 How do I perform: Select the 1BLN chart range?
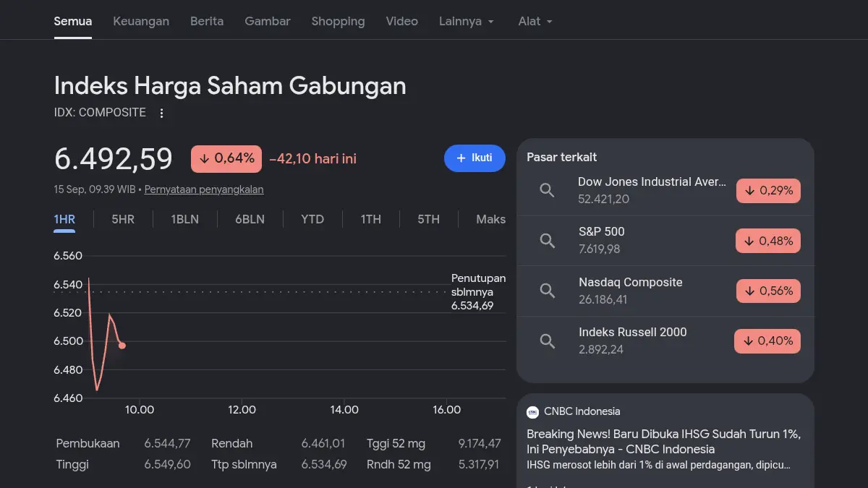[185, 219]
